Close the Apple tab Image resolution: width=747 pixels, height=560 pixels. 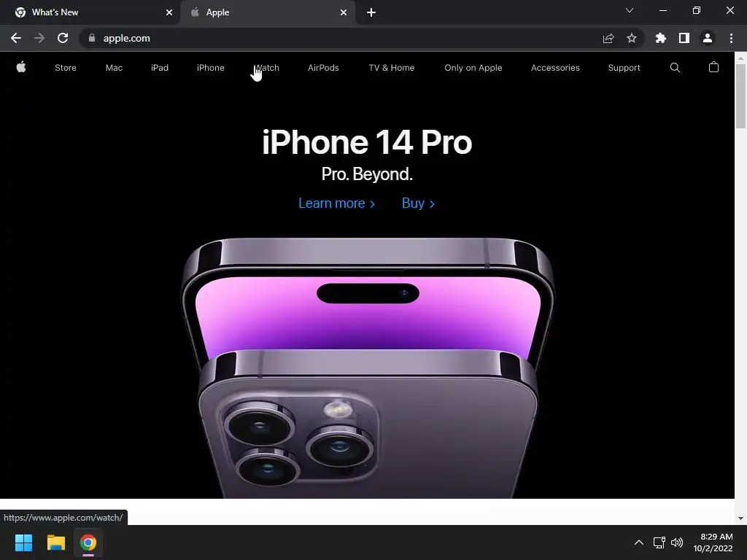pos(344,12)
